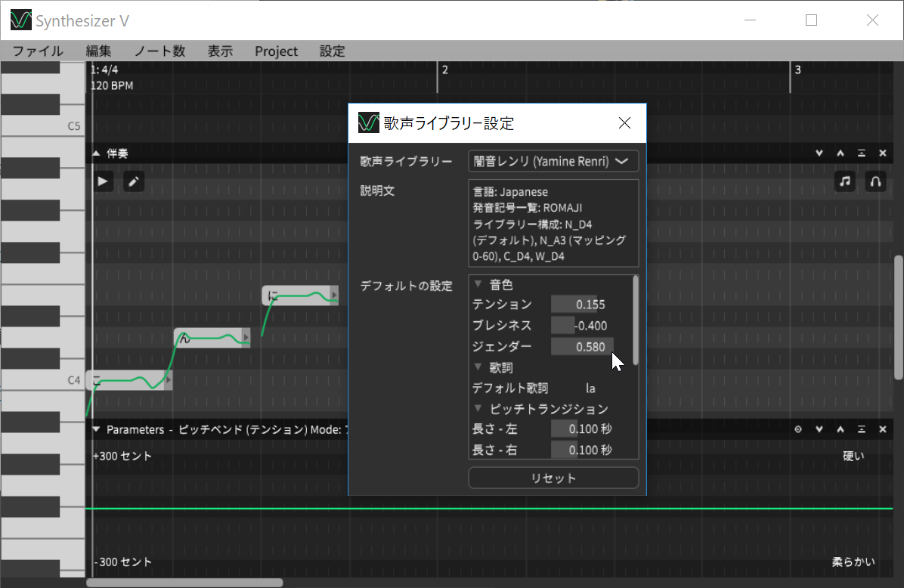Click the C5 key label on the piano

pos(74,126)
